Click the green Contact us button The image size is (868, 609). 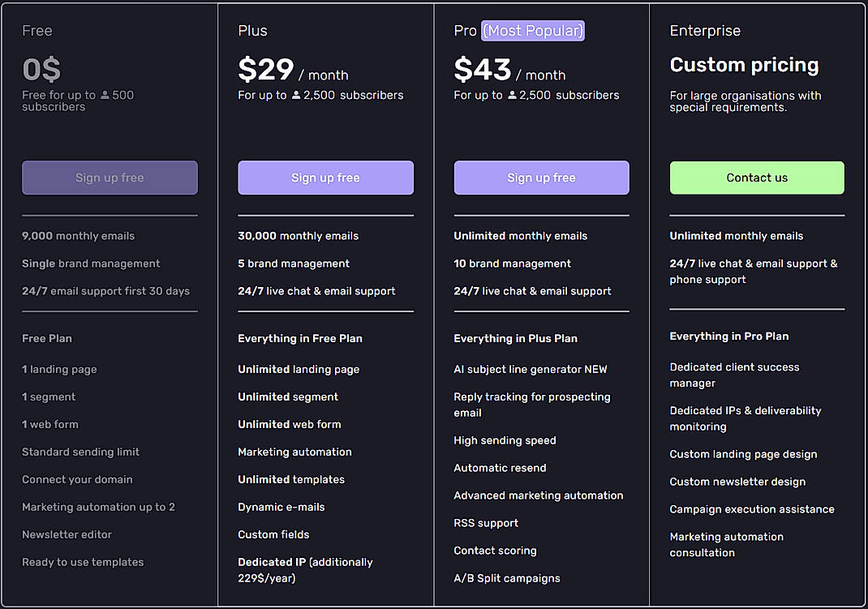point(757,178)
